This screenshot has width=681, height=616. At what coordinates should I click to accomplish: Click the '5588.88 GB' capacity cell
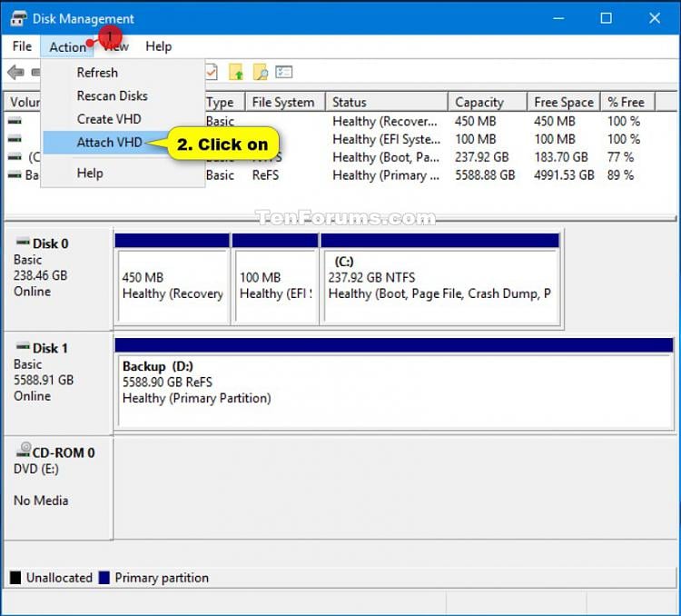[x=485, y=175]
